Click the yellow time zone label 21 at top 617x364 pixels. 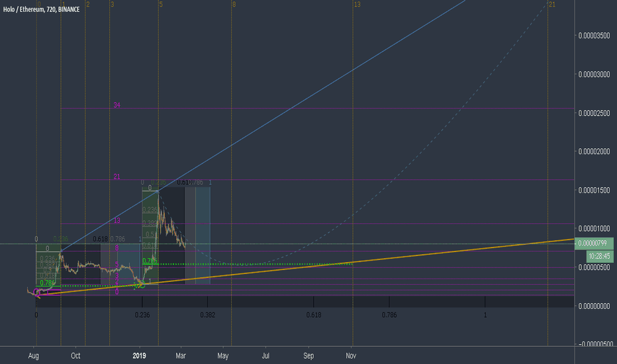[552, 5]
